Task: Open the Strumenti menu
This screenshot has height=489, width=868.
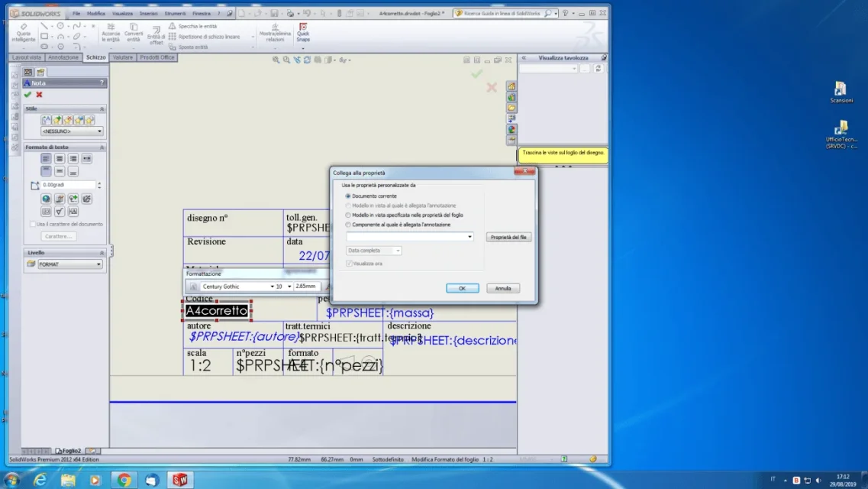Action: click(x=175, y=13)
